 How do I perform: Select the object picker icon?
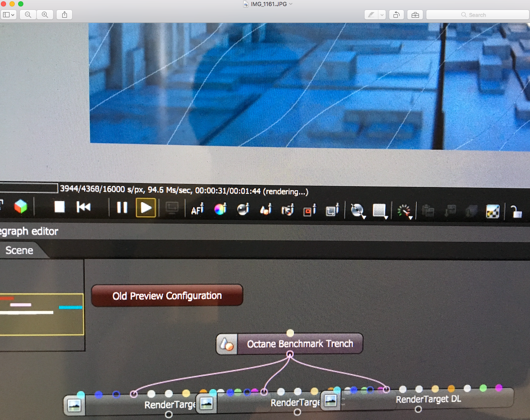coord(266,210)
